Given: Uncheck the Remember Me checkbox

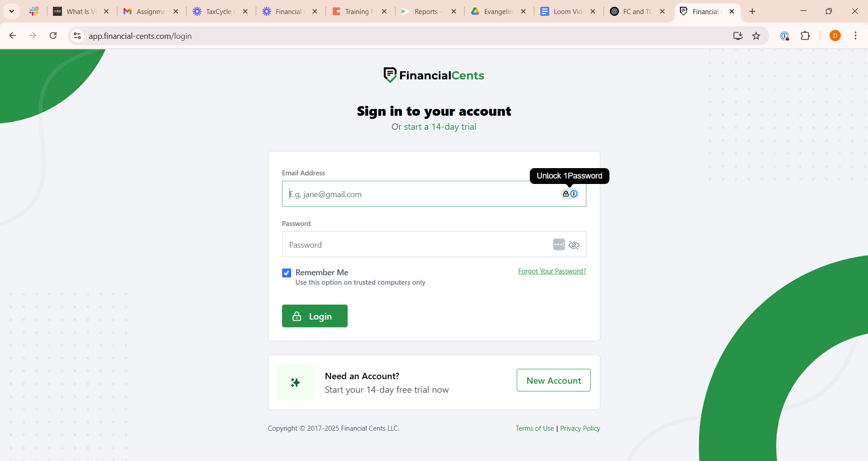Looking at the screenshot, I should 287,273.
